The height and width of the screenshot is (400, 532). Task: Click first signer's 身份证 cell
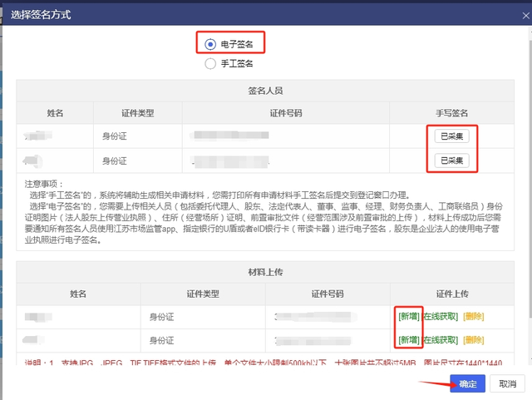pos(114,136)
